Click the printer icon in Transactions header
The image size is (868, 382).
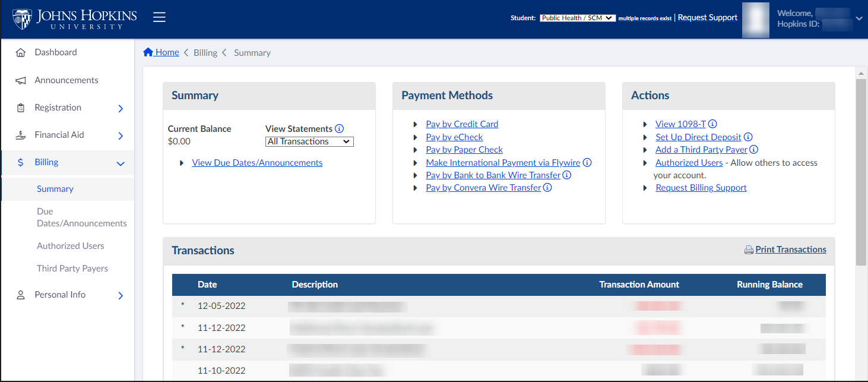[749, 250]
